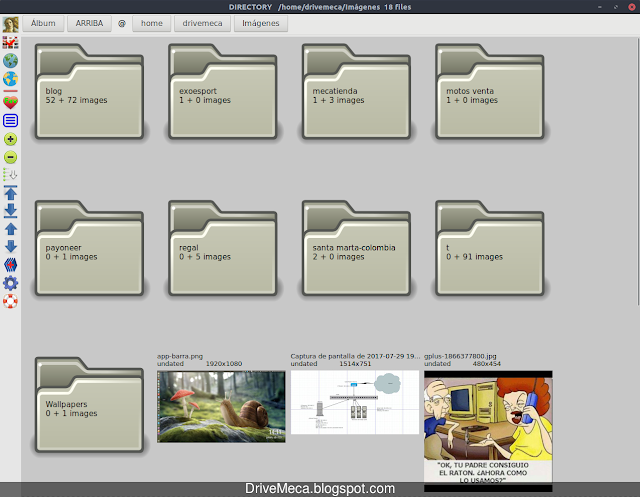Click the blue stacked pages red-cross icon
Viewport: 640px width, 497px height.
[x=11, y=265]
